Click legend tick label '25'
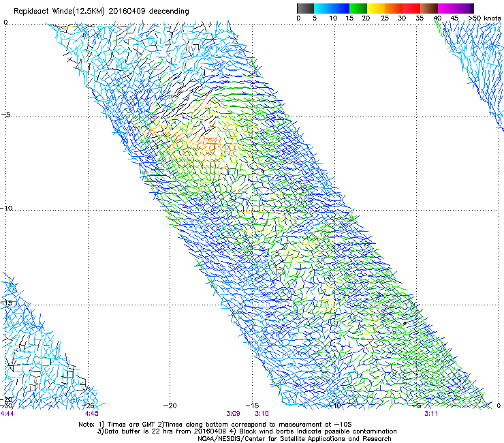This screenshot has width=504, height=443. coord(385,18)
